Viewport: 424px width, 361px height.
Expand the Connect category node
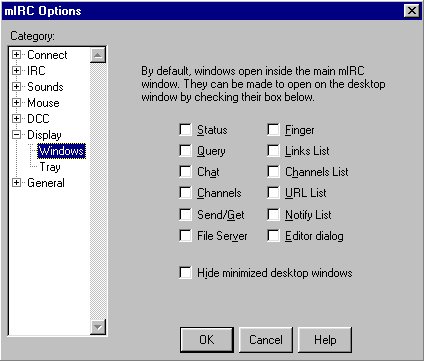[16, 55]
